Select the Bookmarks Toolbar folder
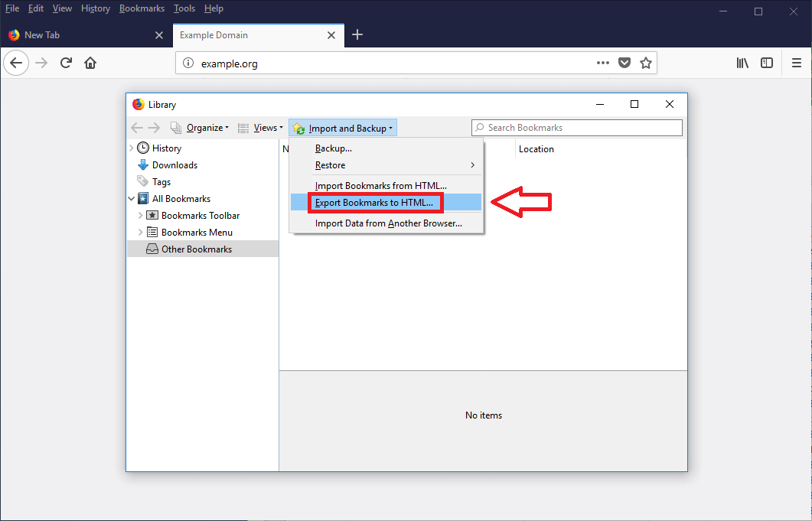 click(201, 216)
